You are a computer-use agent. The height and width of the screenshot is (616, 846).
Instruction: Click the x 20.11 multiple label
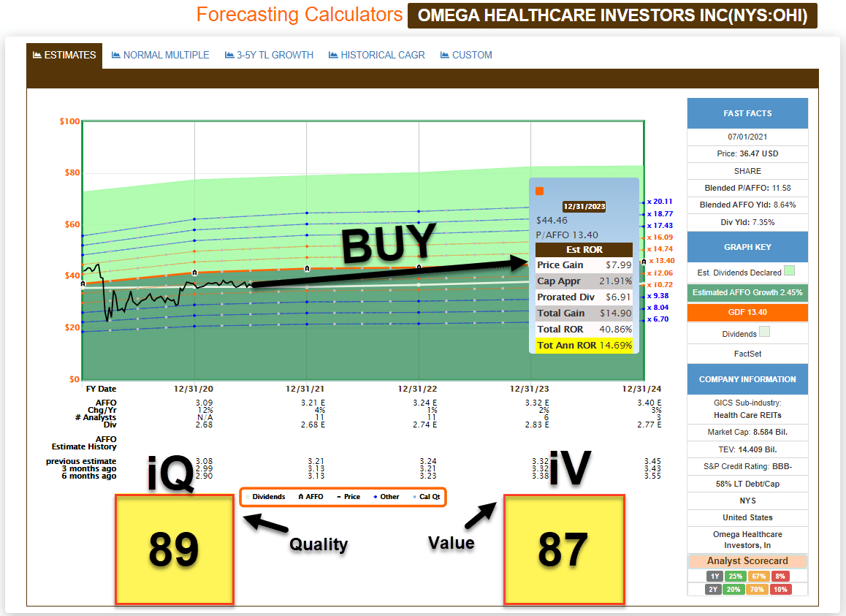(x=659, y=202)
